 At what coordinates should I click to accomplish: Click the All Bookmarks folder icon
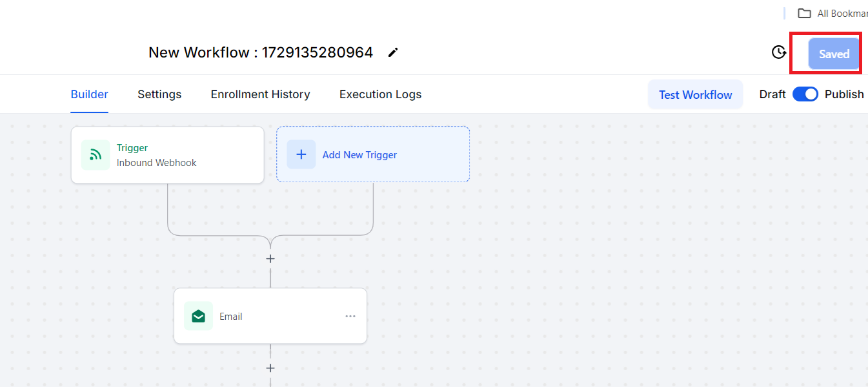(x=804, y=14)
